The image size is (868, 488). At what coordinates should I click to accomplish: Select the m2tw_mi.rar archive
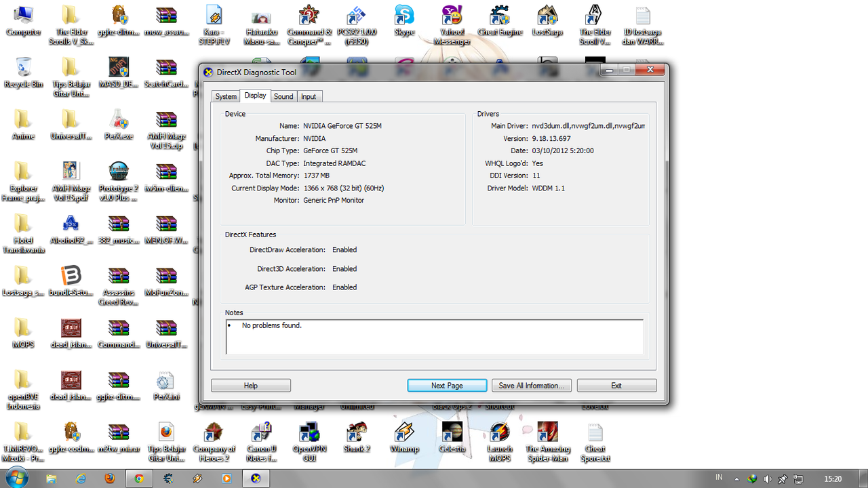click(119, 437)
